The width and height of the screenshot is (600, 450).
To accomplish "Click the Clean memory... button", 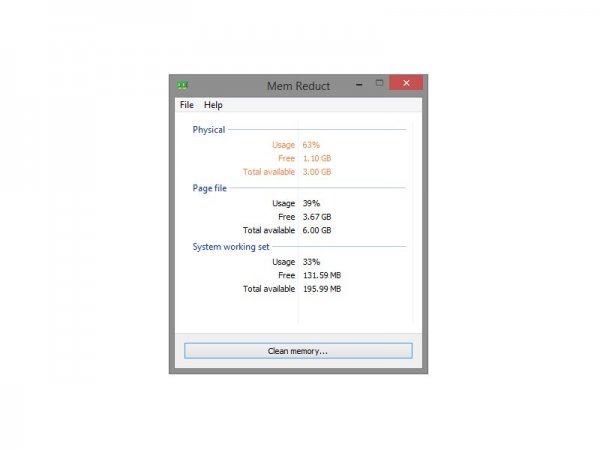I will (x=298, y=351).
